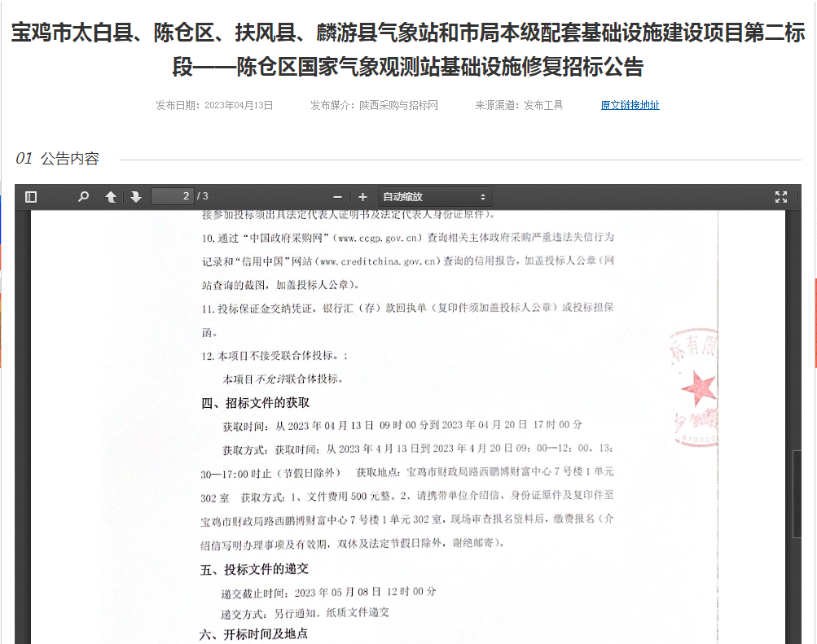Toggle the PDF viewer sidebar
Viewport: 817px width, 644px height.
click(31, 197)
